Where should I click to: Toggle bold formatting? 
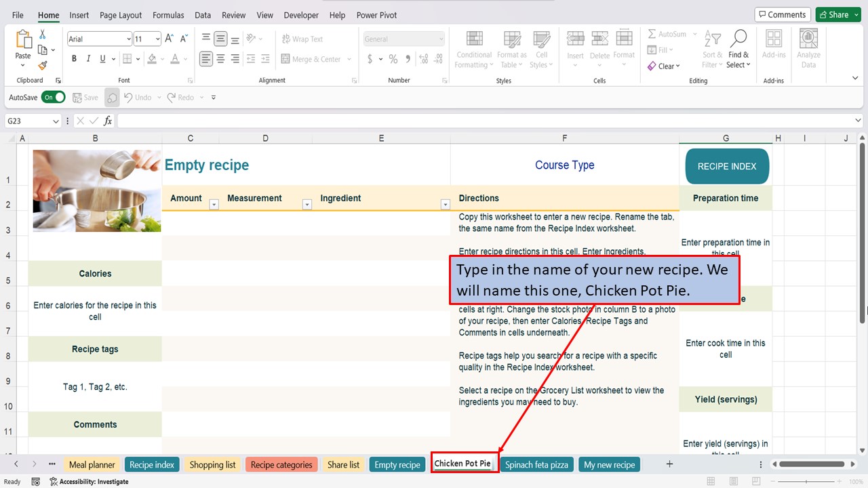[x=74, y=59]
